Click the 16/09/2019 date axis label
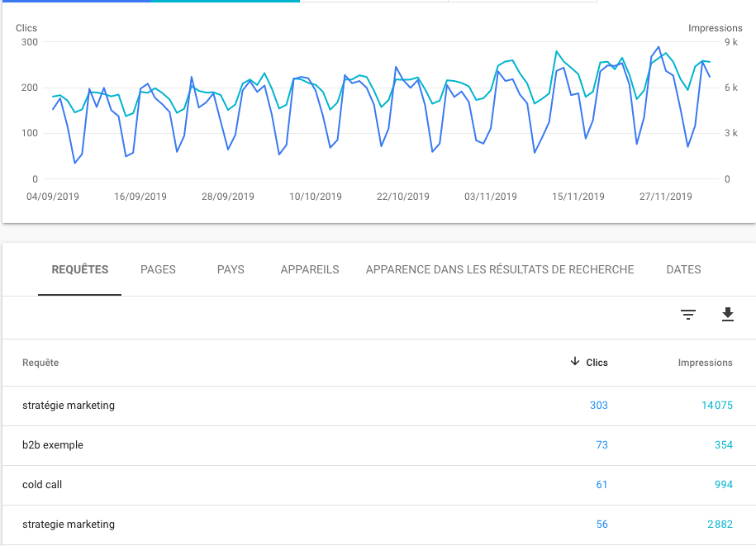The height and width of the screenshot is (546, 756). tap(140, 197)
